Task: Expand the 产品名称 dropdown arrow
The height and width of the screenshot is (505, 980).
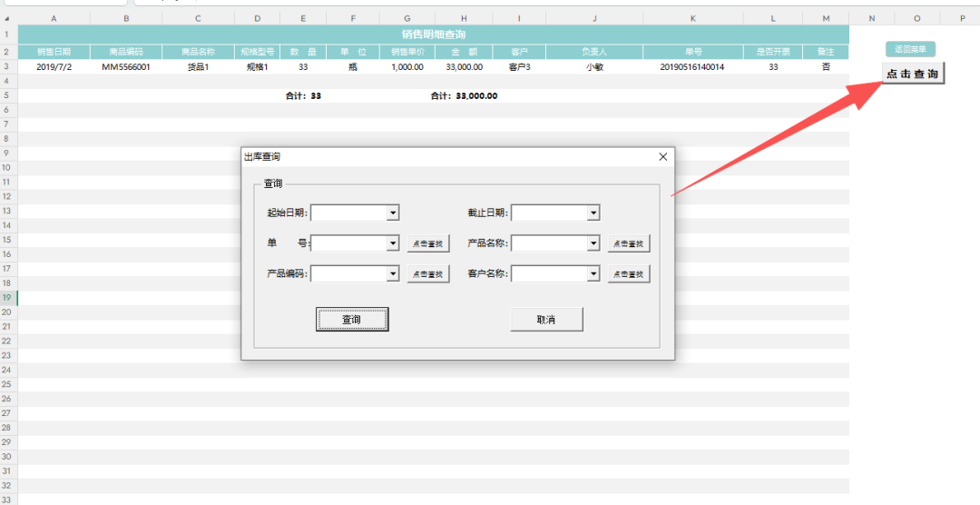Action: pos(593,243)
